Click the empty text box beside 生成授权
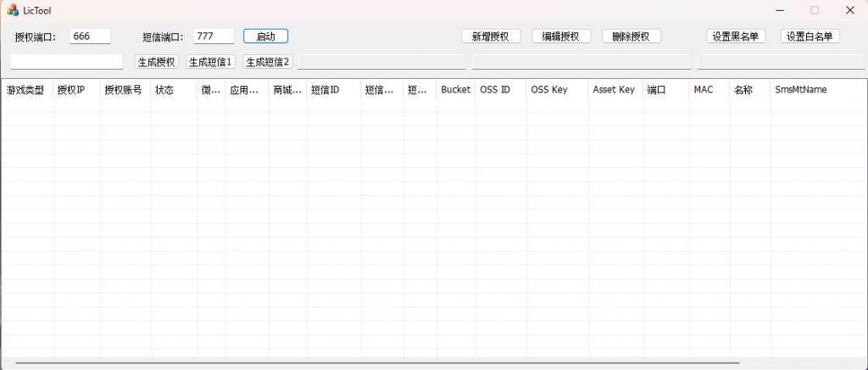The width and height of the screenshot is (868, 370). click(x=66, y=62)
